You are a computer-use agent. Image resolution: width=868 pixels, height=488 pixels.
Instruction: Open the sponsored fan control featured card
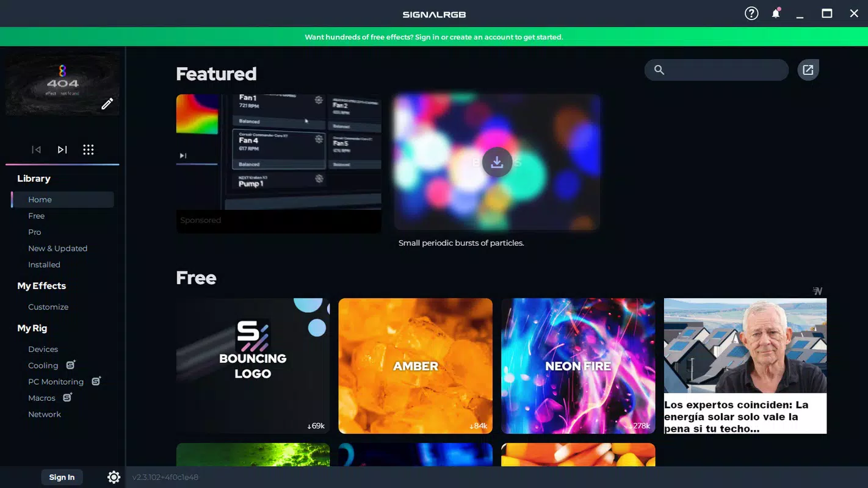(x=279, y=163)
